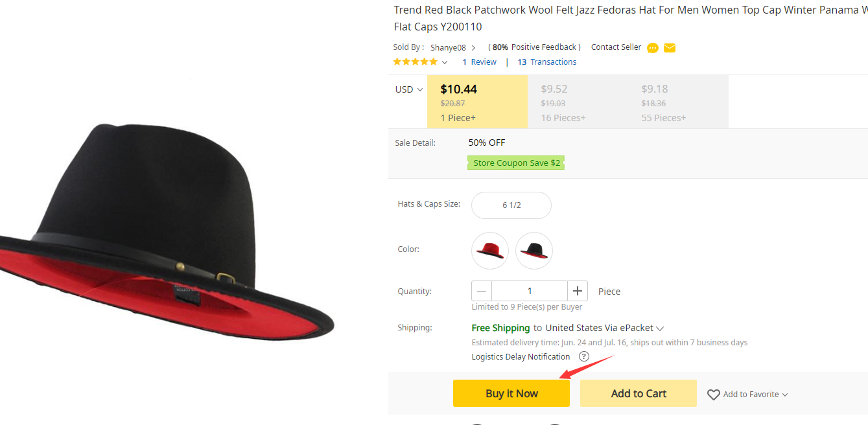Click the Logistics Delay help question icon
The height and width of the screenshot is (425, 868).
[584, 356]
